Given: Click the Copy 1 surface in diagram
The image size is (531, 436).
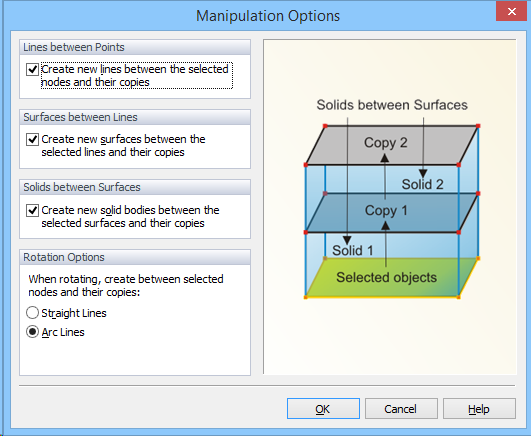Looking at the screenshot, I should click(385, 211).
